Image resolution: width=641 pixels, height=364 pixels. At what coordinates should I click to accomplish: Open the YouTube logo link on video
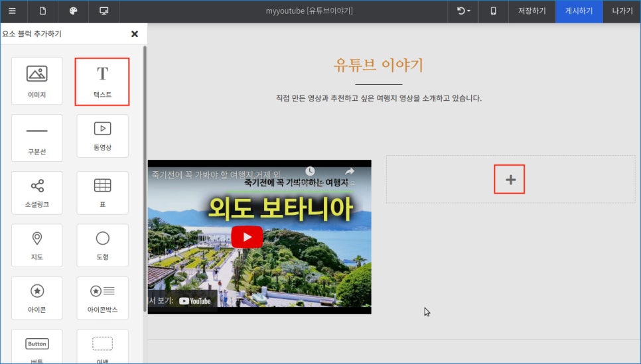(x=195, y=301)
